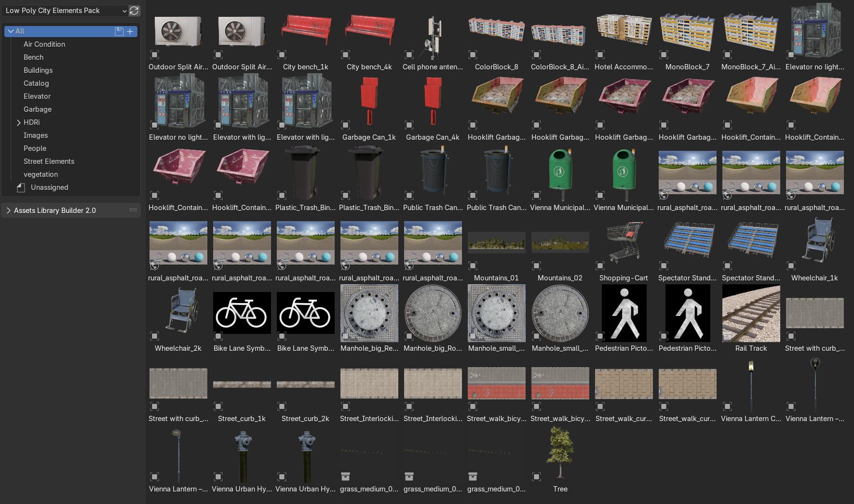Click the object type icon on ColorBlock_8

coord(473,55)
